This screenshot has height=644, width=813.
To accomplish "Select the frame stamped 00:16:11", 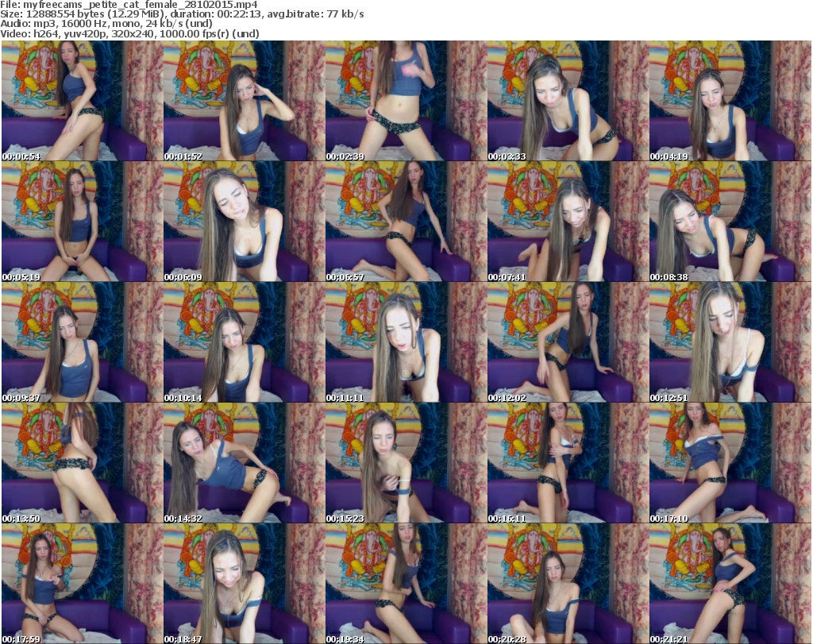I will coord(568,463).
